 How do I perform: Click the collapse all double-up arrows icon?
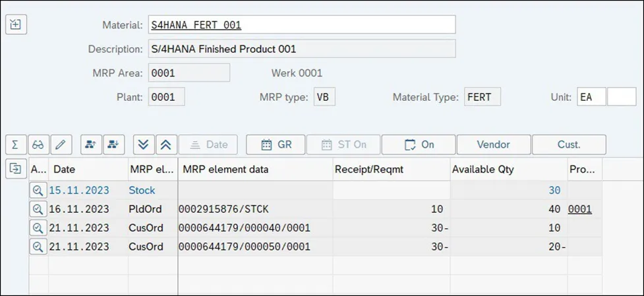[165, 144]
